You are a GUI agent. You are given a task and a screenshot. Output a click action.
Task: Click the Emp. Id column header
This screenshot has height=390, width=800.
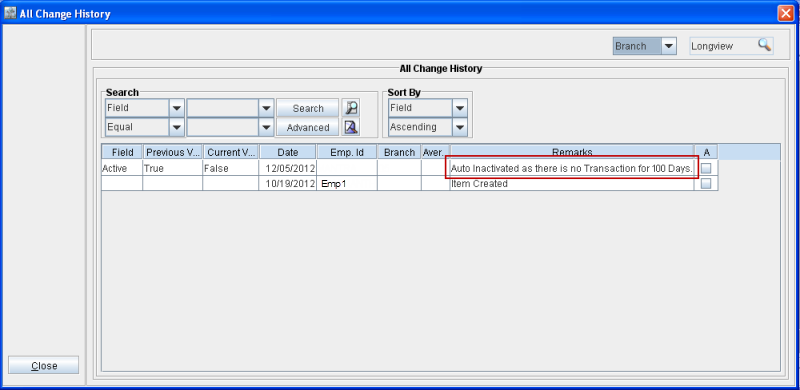pyautogui.click(x=347, y=152)
